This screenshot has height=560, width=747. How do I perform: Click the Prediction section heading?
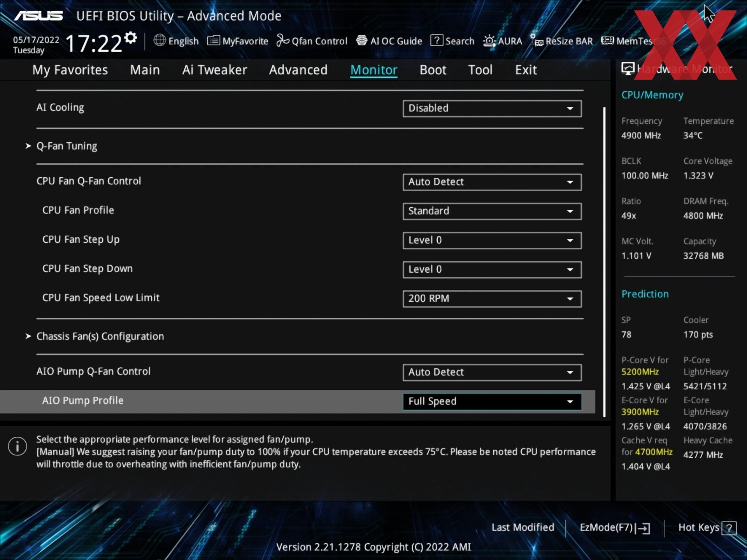[645, 294]
